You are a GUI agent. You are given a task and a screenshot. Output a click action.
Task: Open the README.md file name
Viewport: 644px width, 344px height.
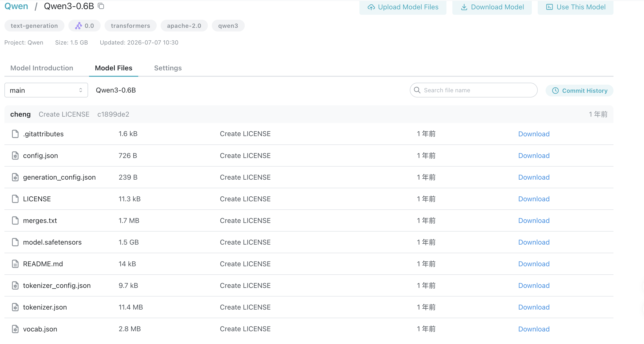[x=43, y=264]
